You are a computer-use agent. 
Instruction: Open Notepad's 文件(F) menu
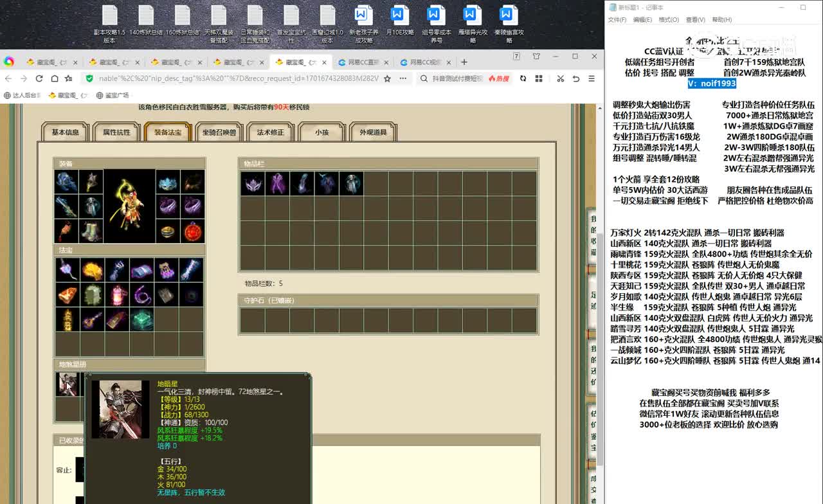pos(617,20)
